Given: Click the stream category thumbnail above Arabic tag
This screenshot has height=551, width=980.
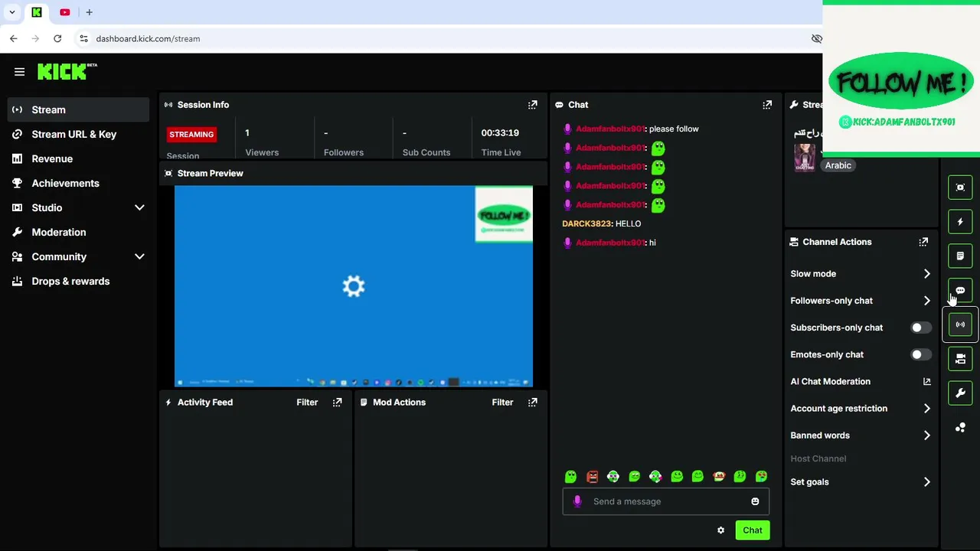Looking at the screenshot, I should click(x=804, y=158).
